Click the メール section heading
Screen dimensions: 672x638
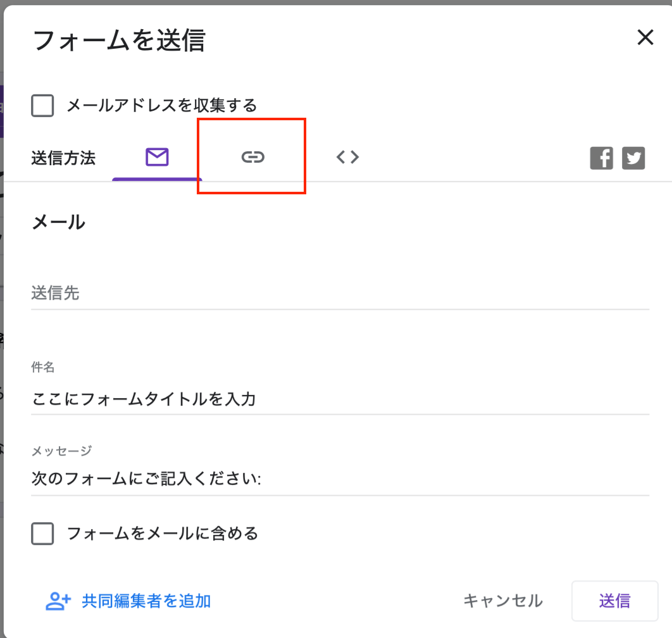pyautogui.click(x=58, y=222)
